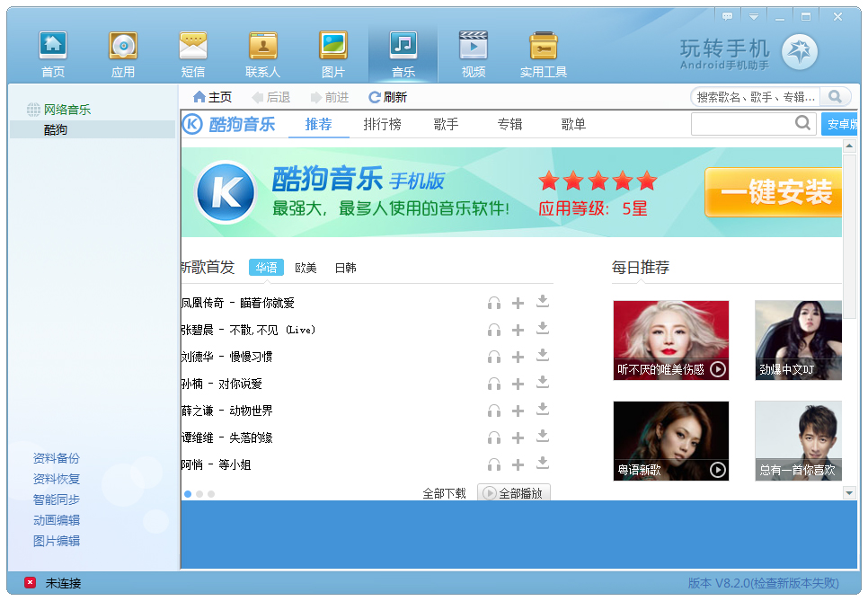Viewport: 868px width, 601px height.
Task: Open the 智能同步 link
Action: pyautogui.click(x=56, y=499)
